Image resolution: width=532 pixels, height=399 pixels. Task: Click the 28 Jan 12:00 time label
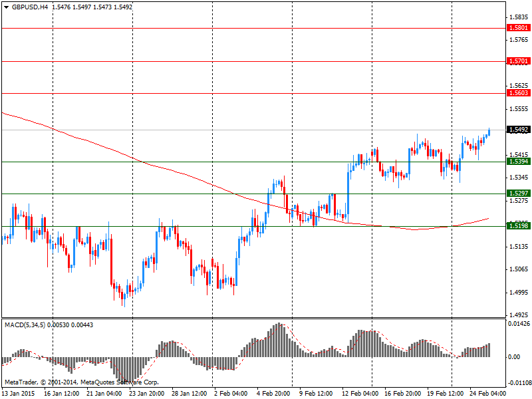(x=189, y=394)
